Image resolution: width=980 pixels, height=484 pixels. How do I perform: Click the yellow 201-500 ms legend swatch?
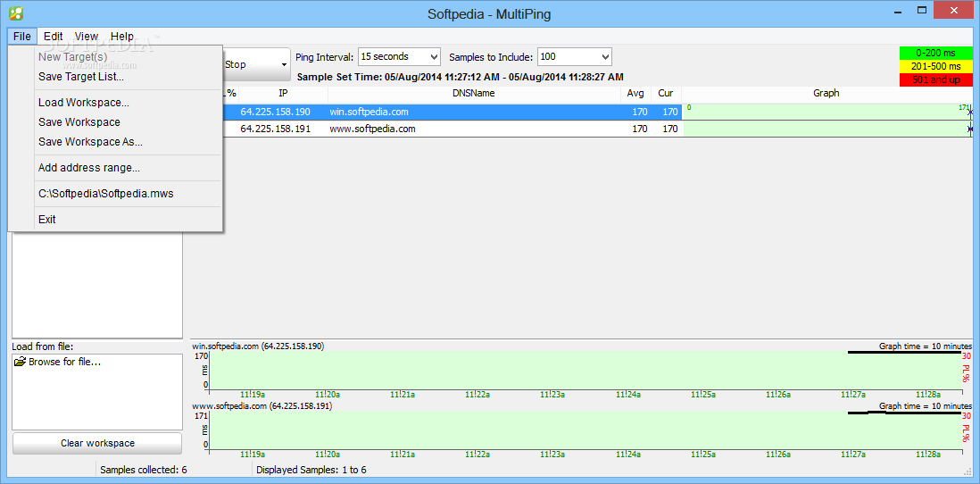936,66
